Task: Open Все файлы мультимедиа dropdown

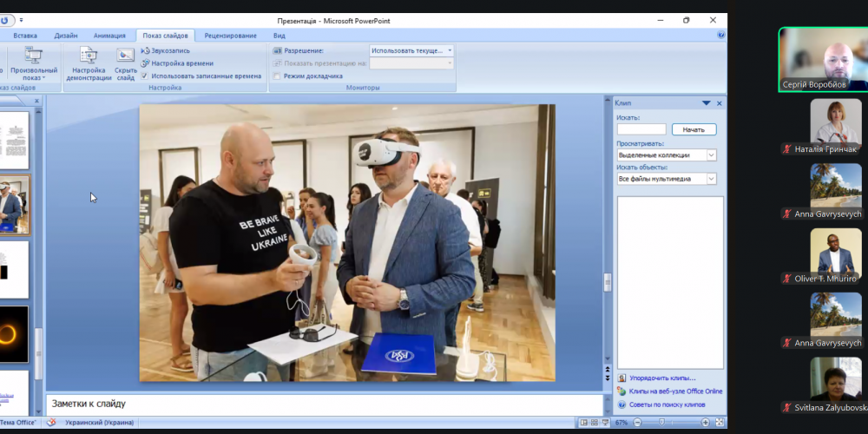Action: click(x=711, y=179)
